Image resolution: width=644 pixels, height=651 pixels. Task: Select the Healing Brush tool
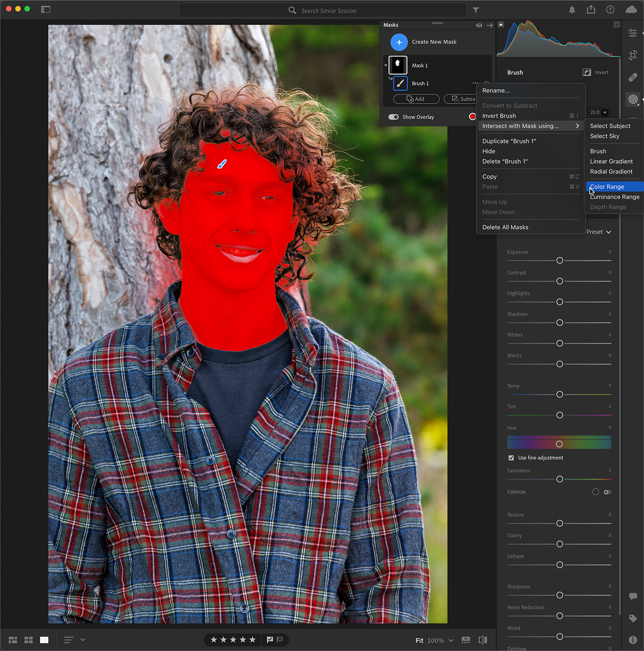coord(633,77)
